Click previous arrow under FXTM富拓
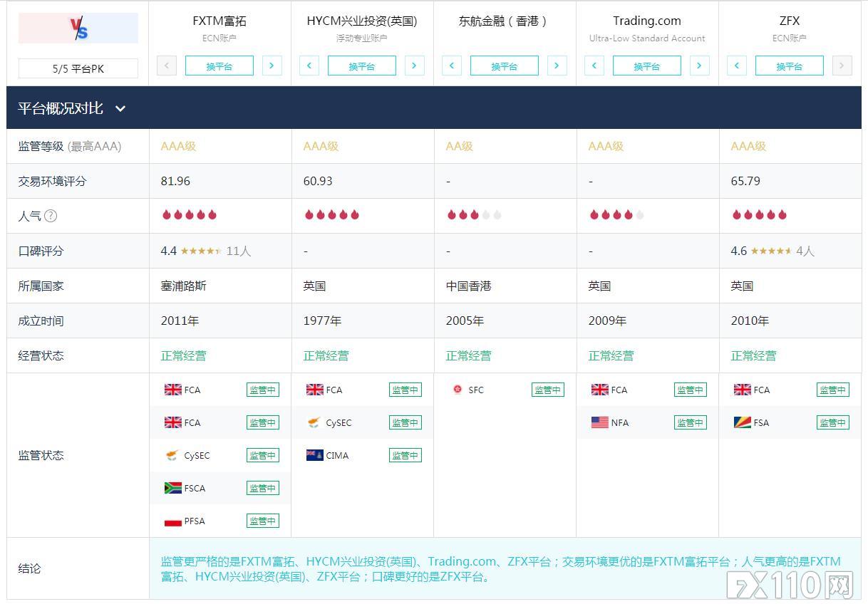 coord(166,66)
